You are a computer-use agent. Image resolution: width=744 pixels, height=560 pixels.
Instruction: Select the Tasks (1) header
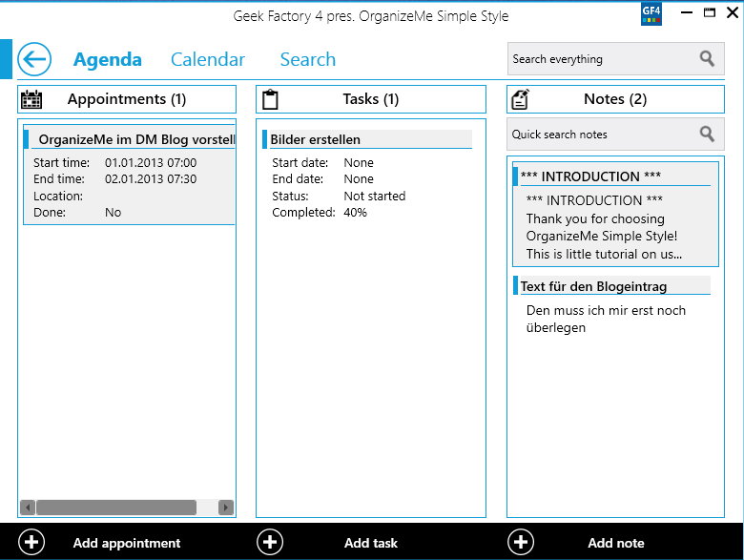[x=371, y=99]
